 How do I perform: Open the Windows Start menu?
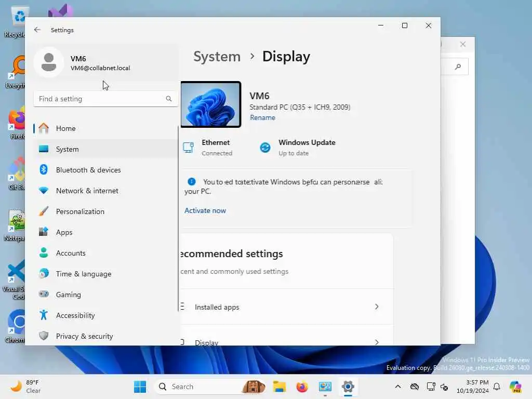(140, 387)
